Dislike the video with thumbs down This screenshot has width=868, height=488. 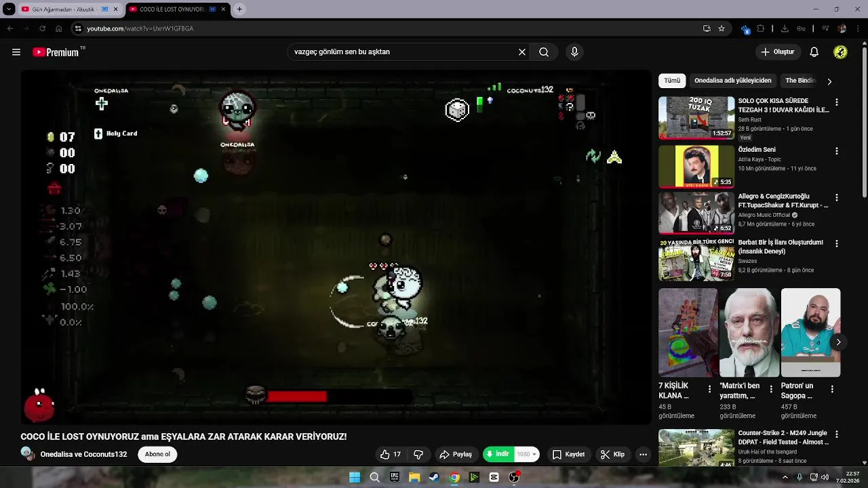coord(418,454)
